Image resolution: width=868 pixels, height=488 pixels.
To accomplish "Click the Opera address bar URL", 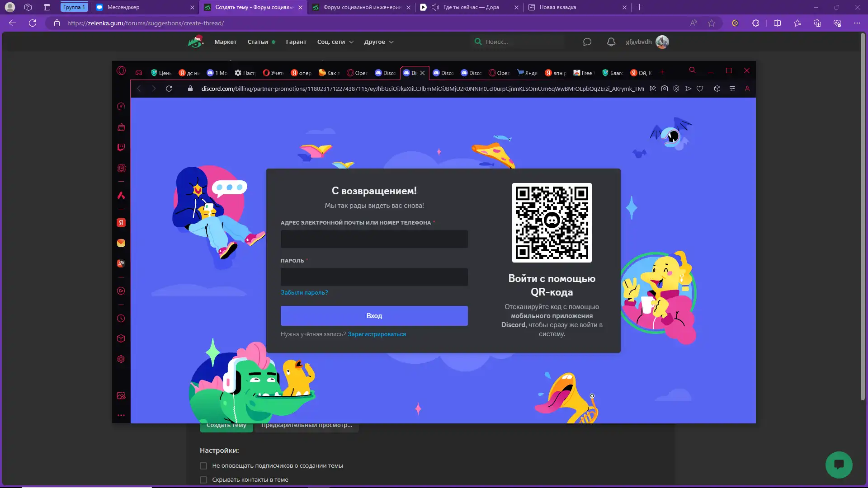I will point(422,89).
